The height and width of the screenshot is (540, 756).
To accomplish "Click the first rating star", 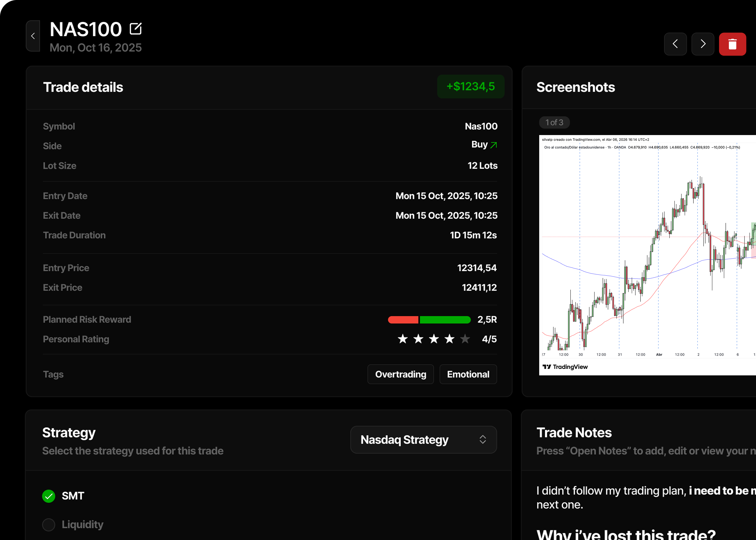I will click(403, 339).
